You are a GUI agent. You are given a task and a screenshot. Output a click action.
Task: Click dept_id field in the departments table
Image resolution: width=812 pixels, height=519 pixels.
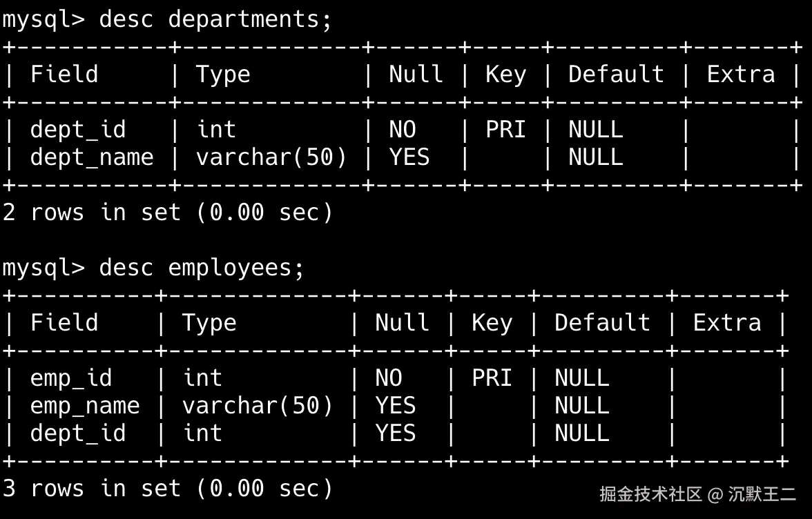pyautogui.click(x=78, y=130)
